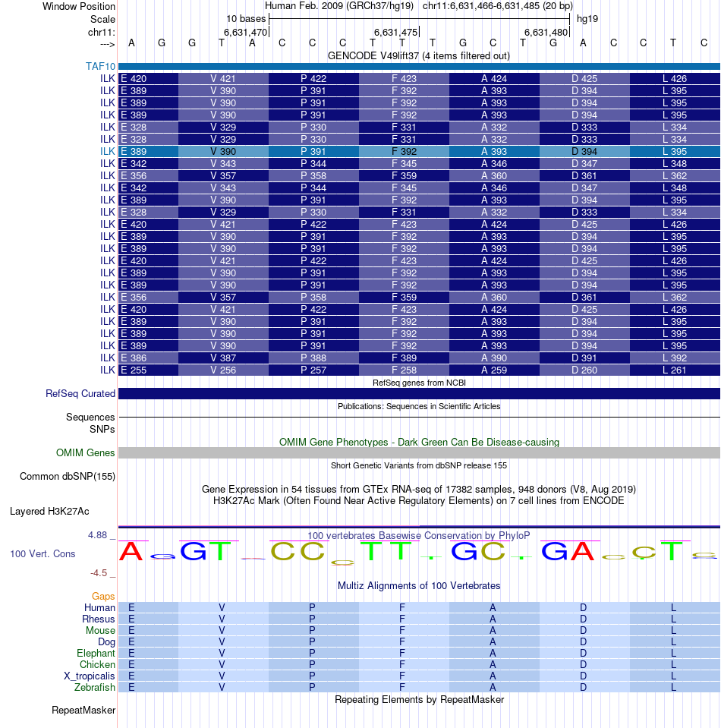Viewport: 721px width, 728px height.
Task: Click the 'D 391' codon cell
Action: [584, 358]
